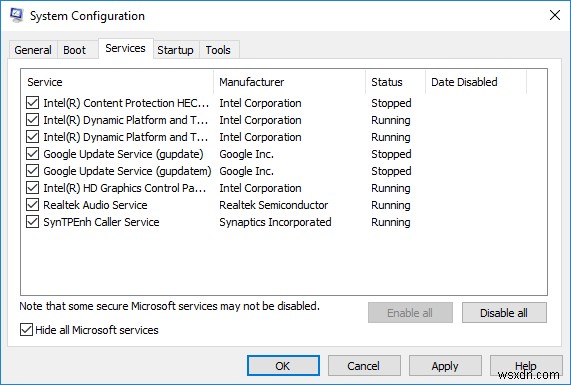Select Google Update Service (gupdate) name

(123, 154)
